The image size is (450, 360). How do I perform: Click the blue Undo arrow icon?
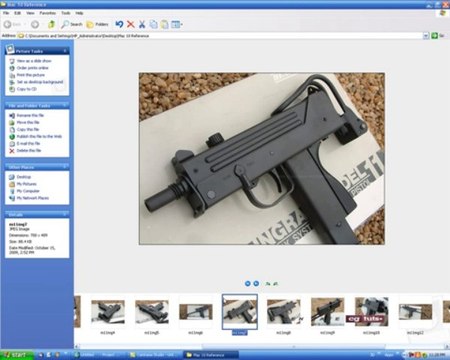(119, 24)
